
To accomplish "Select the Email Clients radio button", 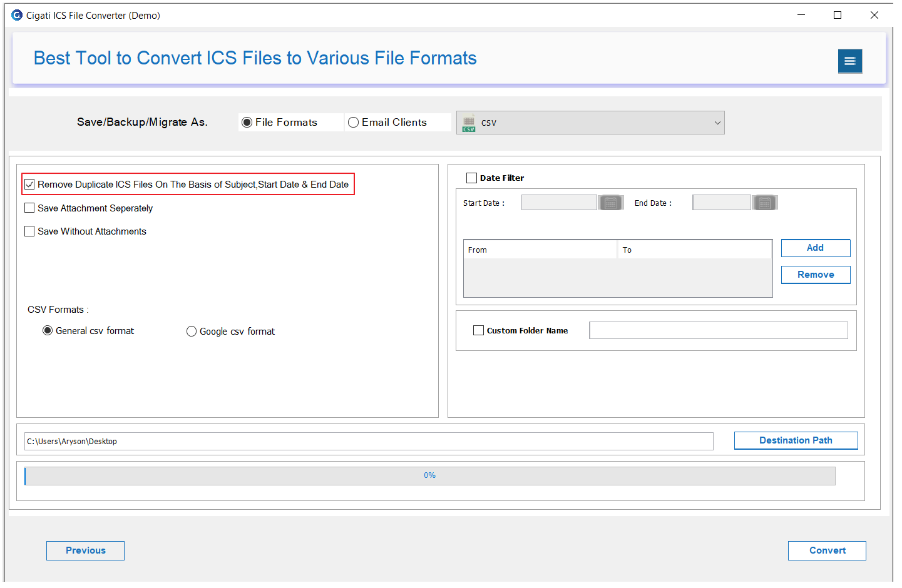I will coord(354,123).
